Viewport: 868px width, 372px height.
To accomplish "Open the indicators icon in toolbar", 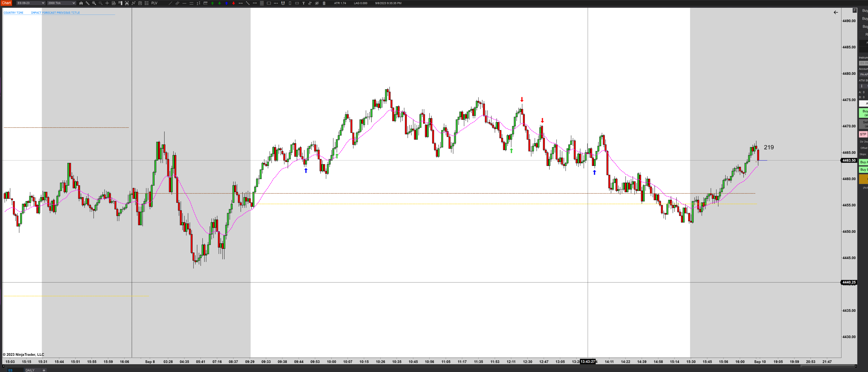I will click(x=133, y=3).
